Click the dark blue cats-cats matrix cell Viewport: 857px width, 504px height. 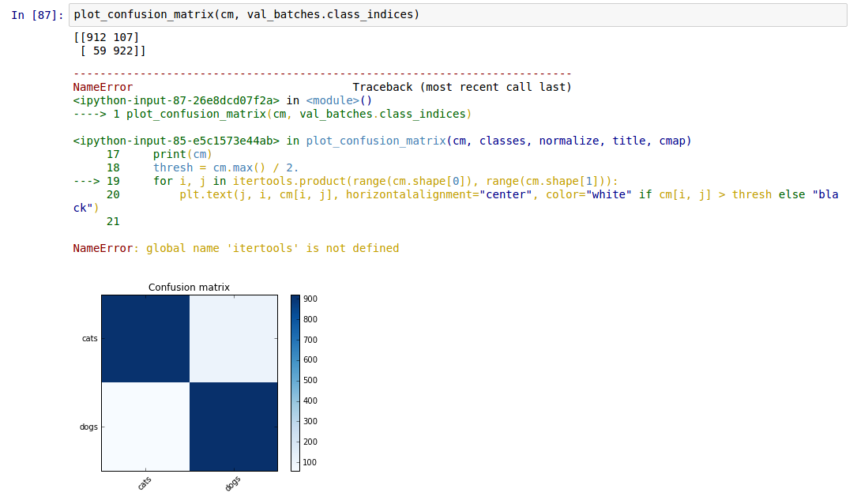coord(145,338)
